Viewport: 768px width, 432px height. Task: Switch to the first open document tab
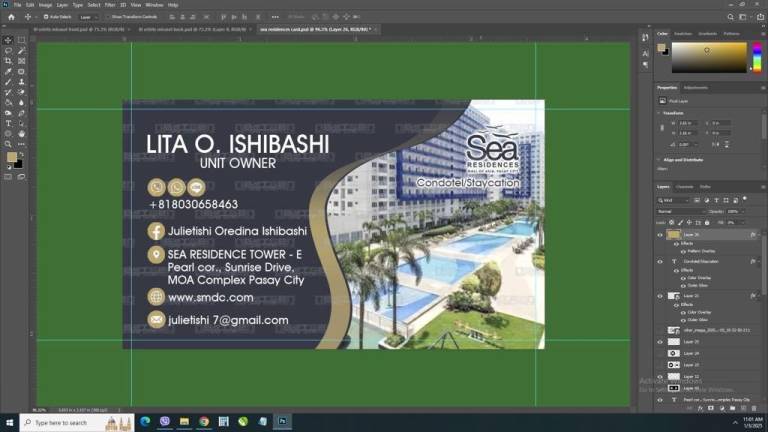(x=79, y=29)
